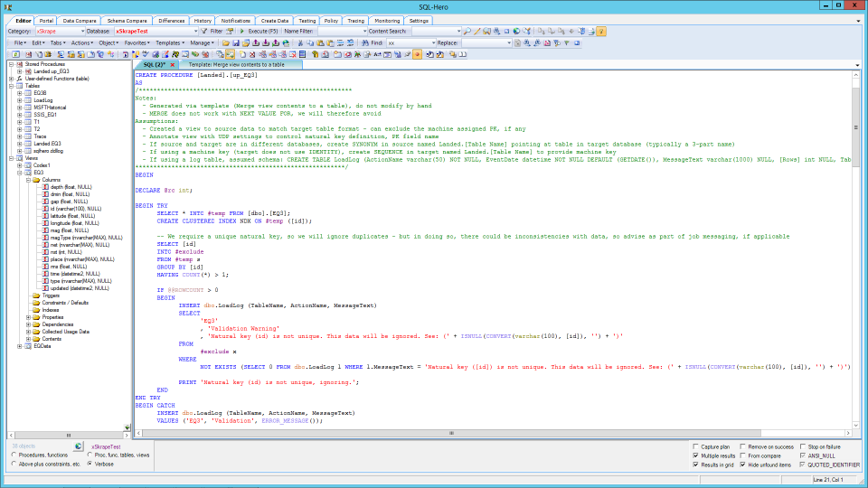Viewport: 868px width, 488px height.
Task: Click the filter settings icon after Filter label
Action: [x=229, y=31]
